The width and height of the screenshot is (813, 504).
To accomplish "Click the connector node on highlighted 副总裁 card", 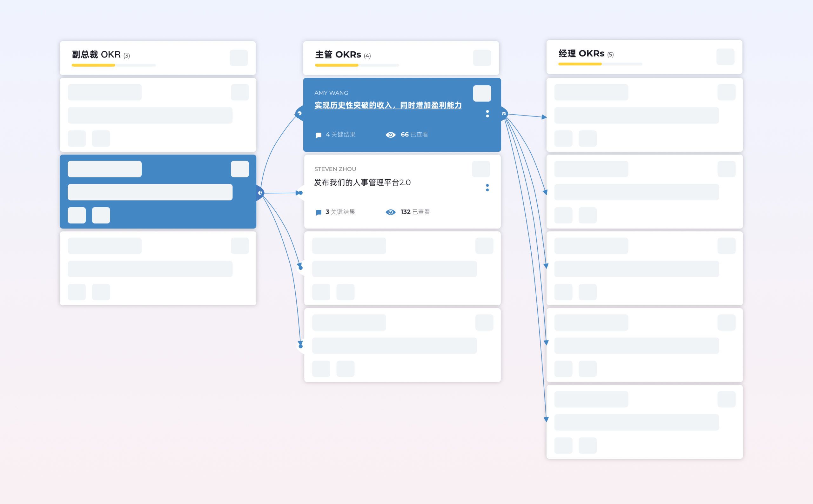I will [260, 193].
